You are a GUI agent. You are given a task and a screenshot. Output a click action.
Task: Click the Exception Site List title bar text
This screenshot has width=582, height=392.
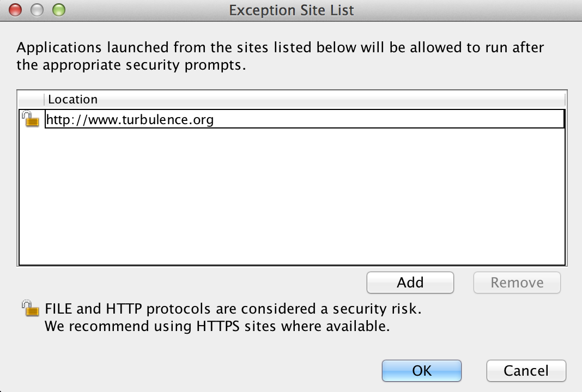click(x=292, y=10)
